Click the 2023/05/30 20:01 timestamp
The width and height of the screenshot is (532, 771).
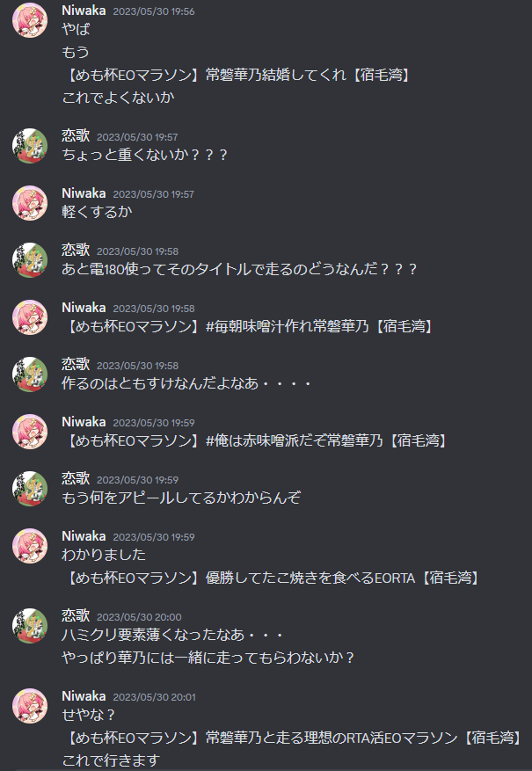pos(154,697)
